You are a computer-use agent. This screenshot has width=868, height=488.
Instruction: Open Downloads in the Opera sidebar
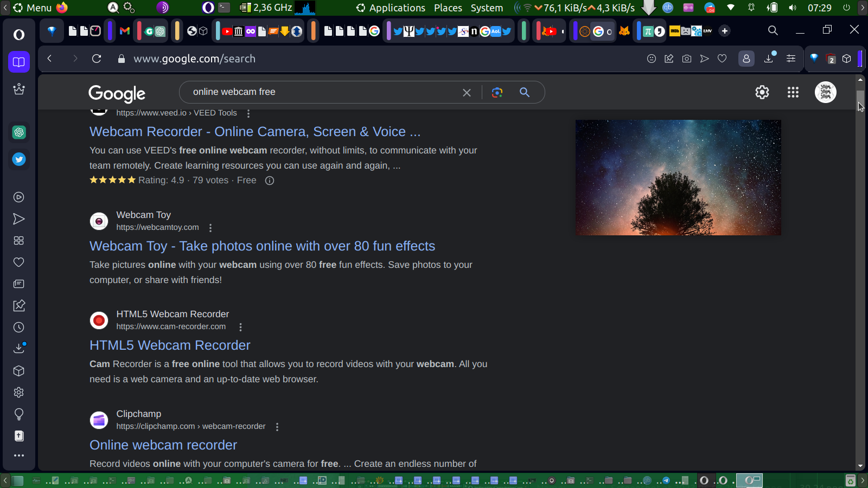19,348
